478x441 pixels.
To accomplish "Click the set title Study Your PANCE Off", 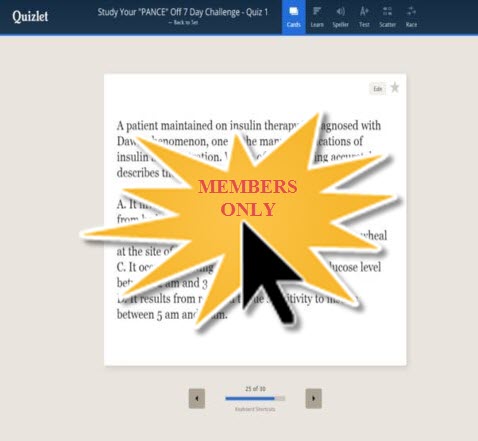I will [183, 12].
